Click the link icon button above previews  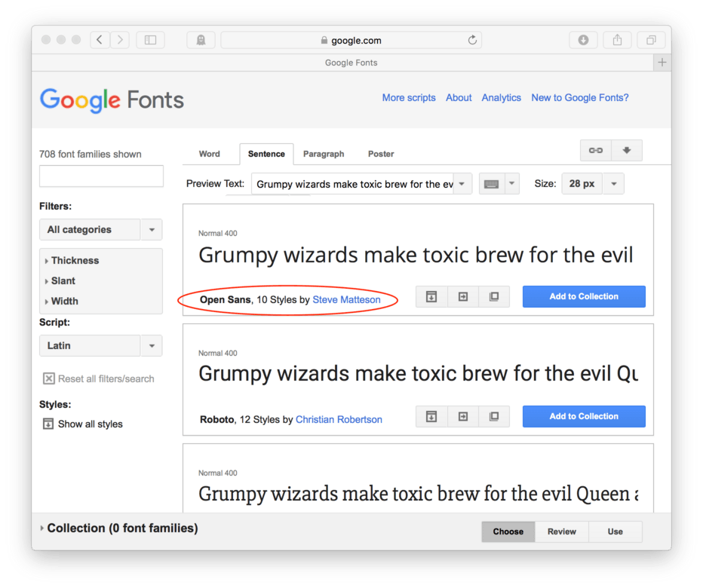pyautogui.click(x=595, y=150)
